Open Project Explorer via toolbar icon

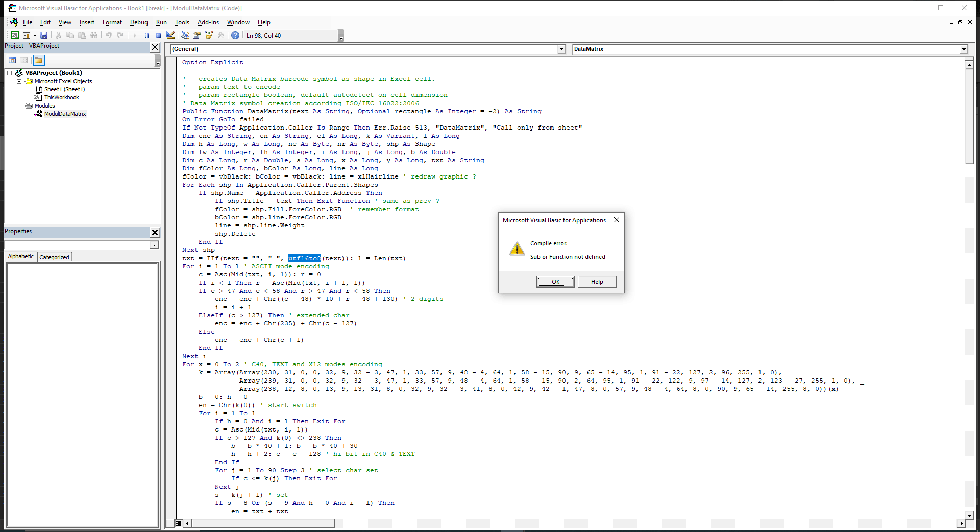185,35
